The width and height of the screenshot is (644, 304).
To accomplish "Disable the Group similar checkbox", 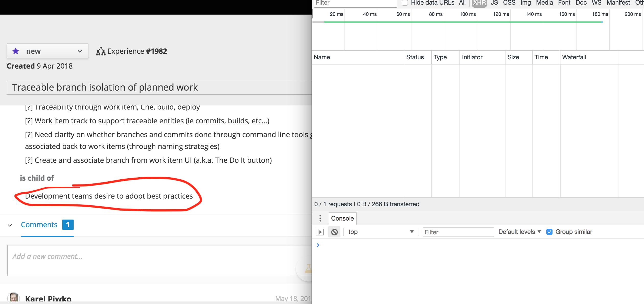I will pos(550,232).
